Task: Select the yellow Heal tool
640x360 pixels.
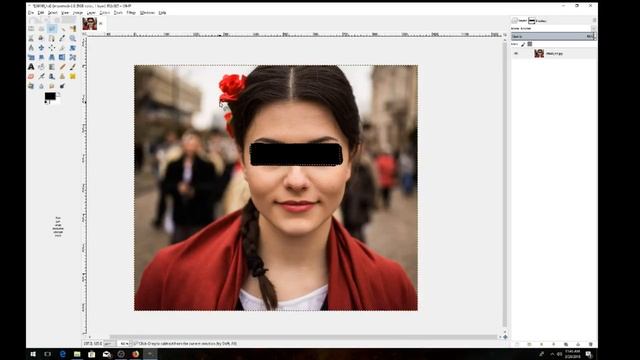Action: tap(73, 76)
